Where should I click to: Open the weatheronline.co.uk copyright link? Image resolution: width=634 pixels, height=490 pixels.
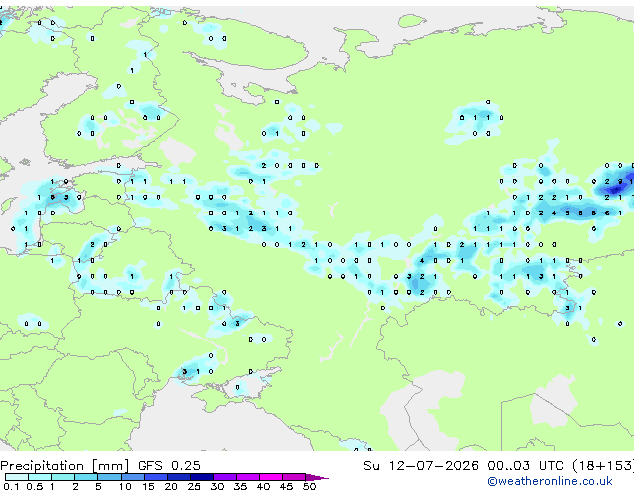pos(550,481)
